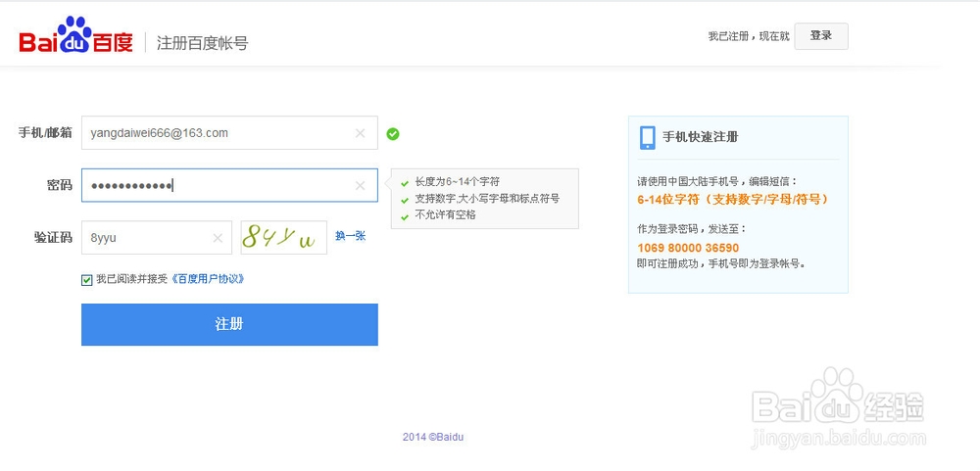Screen dimensions: 980x471
Task: Click the 即可注册成功 text line
Action: (x=721, y=263)
